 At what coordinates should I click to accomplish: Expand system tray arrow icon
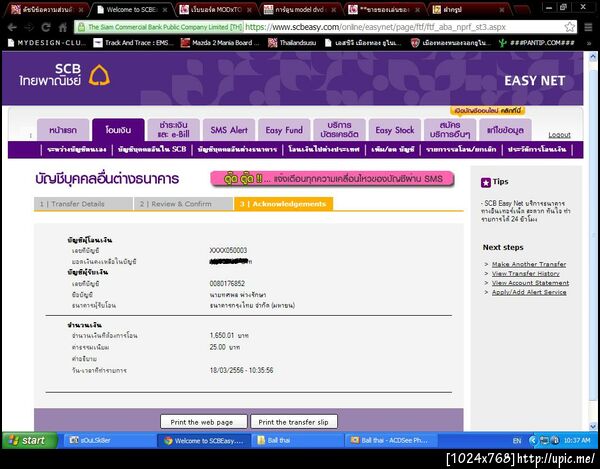tap(533, 441)
